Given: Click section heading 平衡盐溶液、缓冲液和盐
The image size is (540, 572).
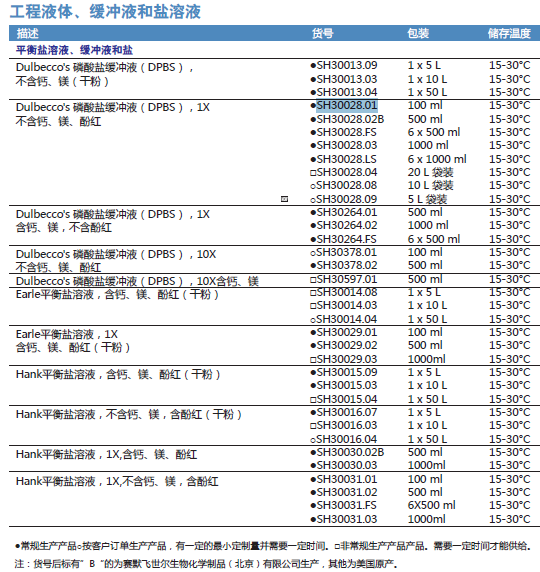Looking at the screenshot, I should [74, 50].
